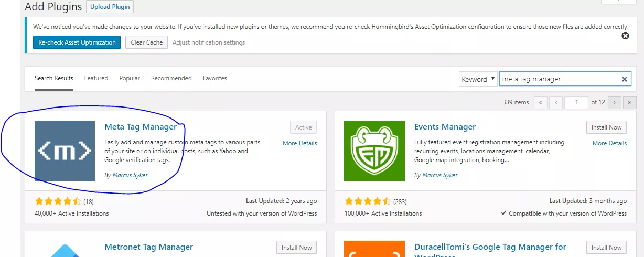This screenshot has height=257, width=644.
Task: Open More Details for Meta Tag Manager
Action: [300, 143]
